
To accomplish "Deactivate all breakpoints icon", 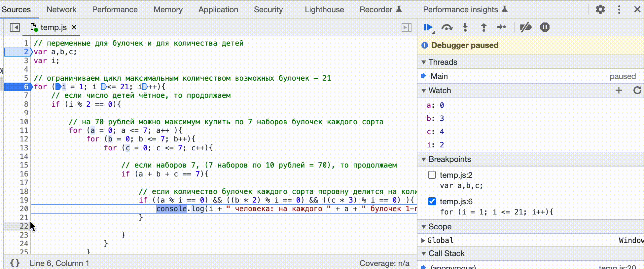I will coord(525,27).
